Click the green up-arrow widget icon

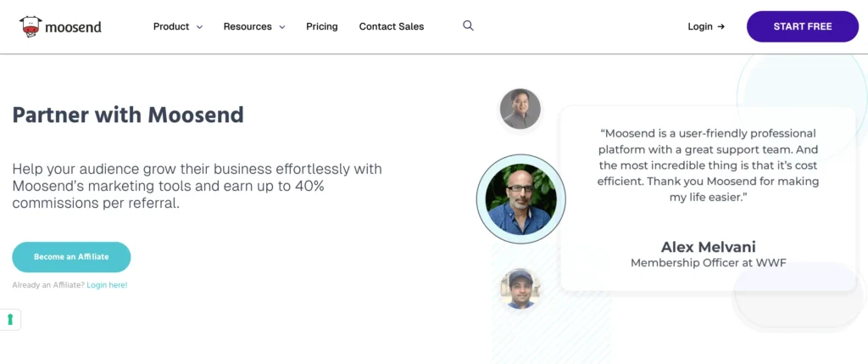pos(10,319)
